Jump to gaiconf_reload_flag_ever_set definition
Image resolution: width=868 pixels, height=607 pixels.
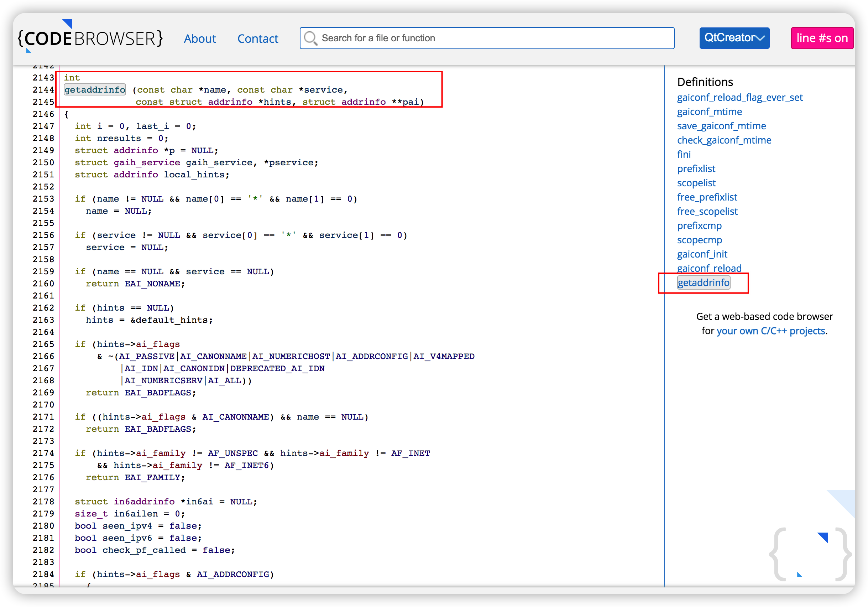tap(739, 98)
